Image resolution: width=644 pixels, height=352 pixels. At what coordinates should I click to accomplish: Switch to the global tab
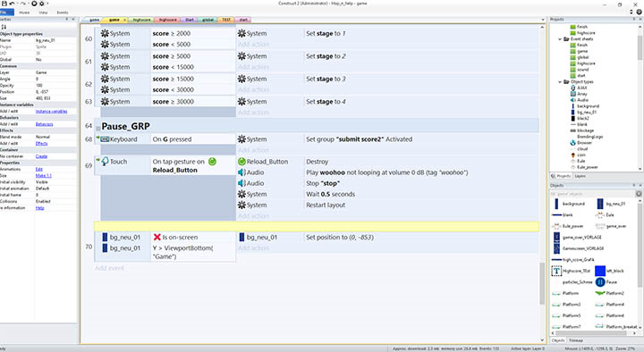coord(208,20)
